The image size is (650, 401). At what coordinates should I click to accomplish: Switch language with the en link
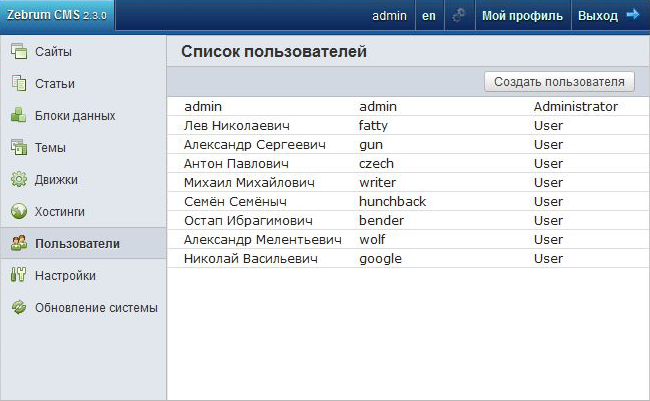pyautogui.click(x=429, y=16)
